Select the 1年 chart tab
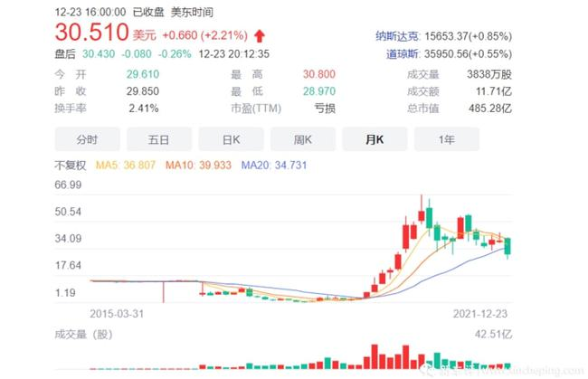The image size is (588, 379). point(447,139)
